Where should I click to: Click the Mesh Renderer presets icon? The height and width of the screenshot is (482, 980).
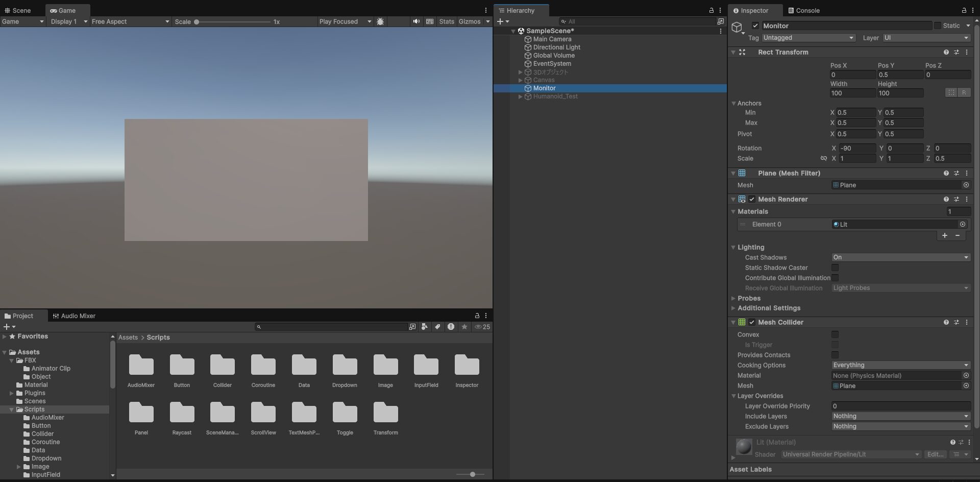[x=957, y=199]
